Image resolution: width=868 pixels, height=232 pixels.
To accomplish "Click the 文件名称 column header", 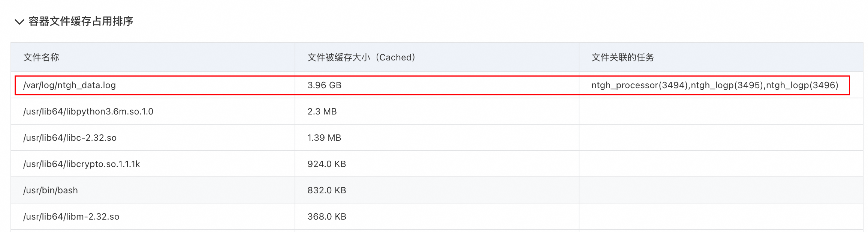I will tap(41, 57).
